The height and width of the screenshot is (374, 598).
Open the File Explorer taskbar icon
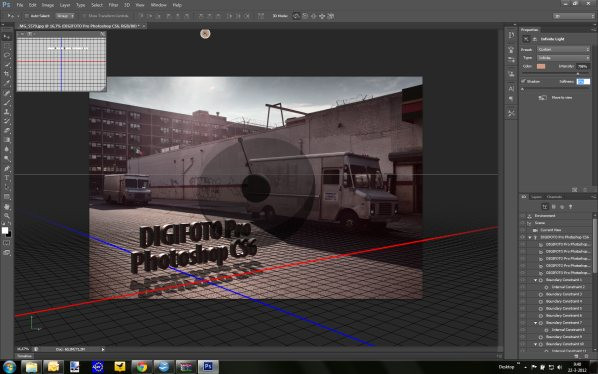click(31, 367)
